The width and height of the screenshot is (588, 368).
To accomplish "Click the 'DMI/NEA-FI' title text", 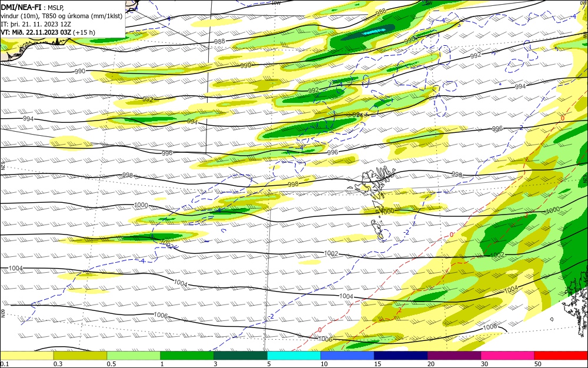I will coord(21,7).
